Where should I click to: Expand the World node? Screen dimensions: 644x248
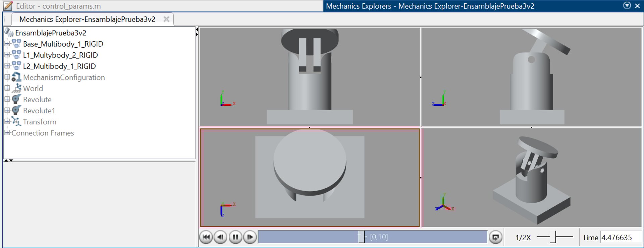tap(7, 88)
